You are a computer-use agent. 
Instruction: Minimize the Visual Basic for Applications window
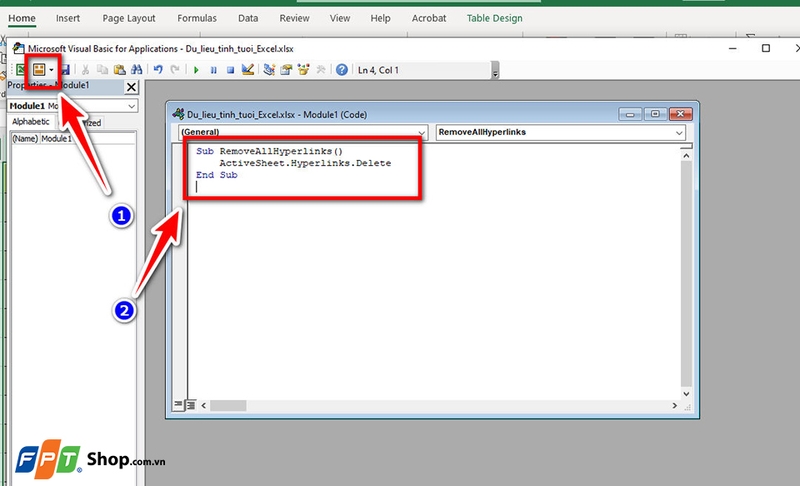click(x=733, y=48)
